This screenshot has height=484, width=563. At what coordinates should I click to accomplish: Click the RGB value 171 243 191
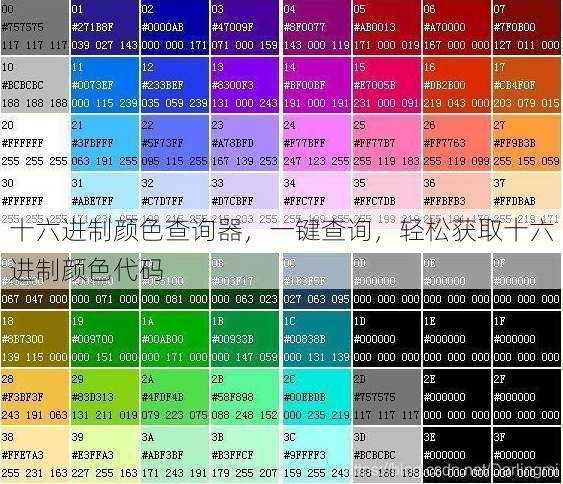pos(175,473)
